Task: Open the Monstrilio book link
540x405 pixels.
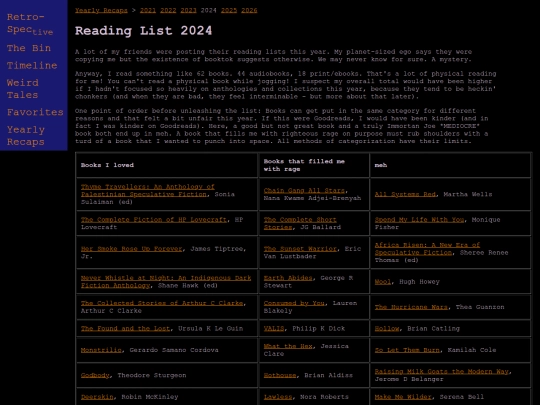Action: point(101,350)
